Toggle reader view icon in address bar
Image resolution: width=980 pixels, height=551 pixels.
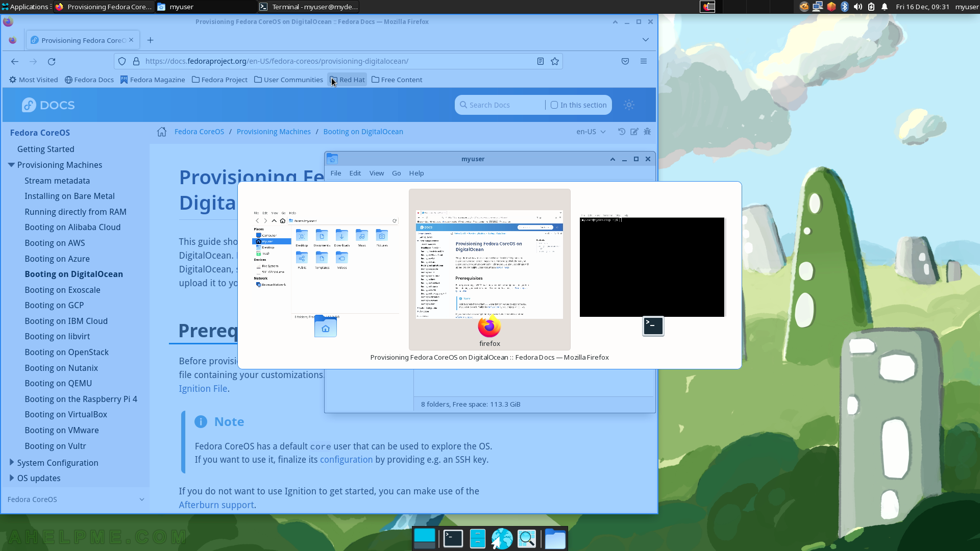click(x=540, y=61)
